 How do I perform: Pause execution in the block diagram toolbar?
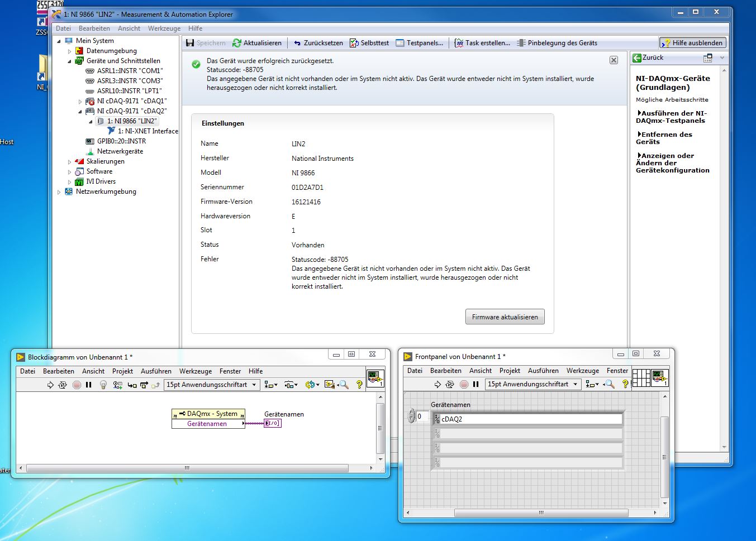89,385
